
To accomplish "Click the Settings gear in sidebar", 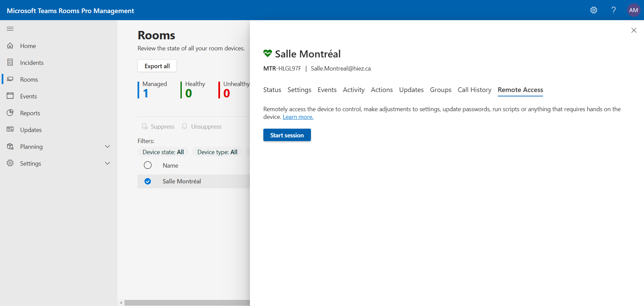I will click(x=10, y=163).
